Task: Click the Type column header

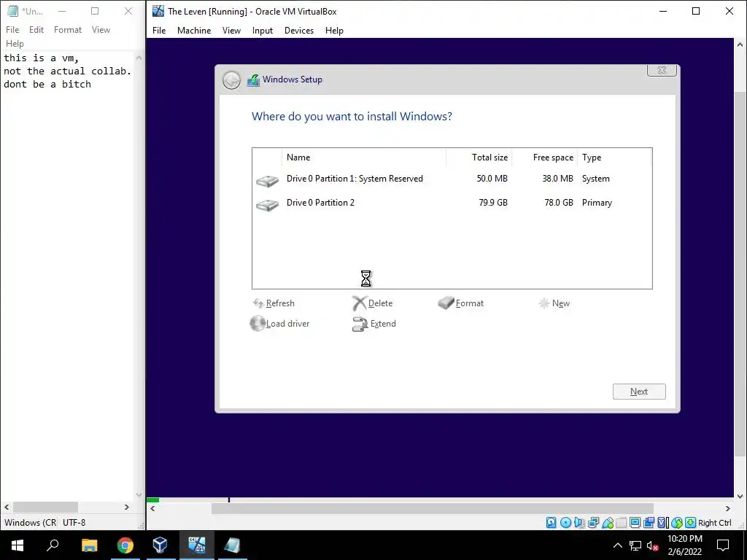Action: 614,157
